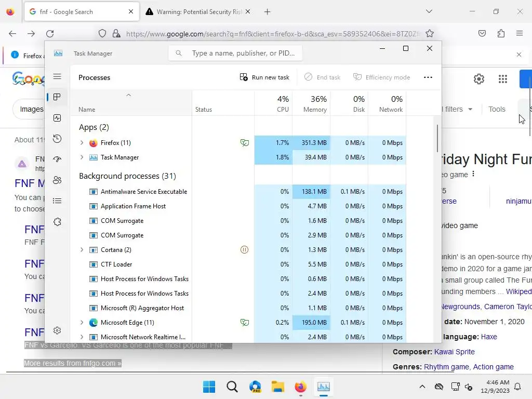Open Task Manager hamburger navigation menu

pos(57,77)
